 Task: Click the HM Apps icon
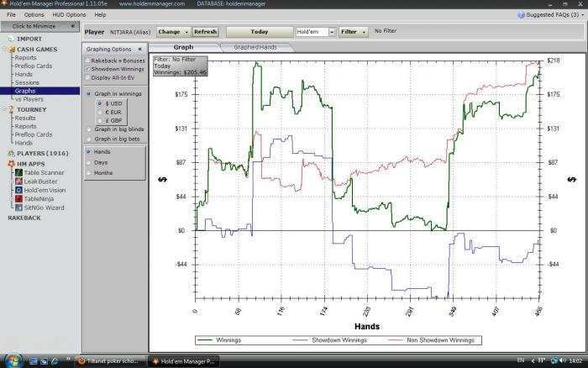(11, 164)
